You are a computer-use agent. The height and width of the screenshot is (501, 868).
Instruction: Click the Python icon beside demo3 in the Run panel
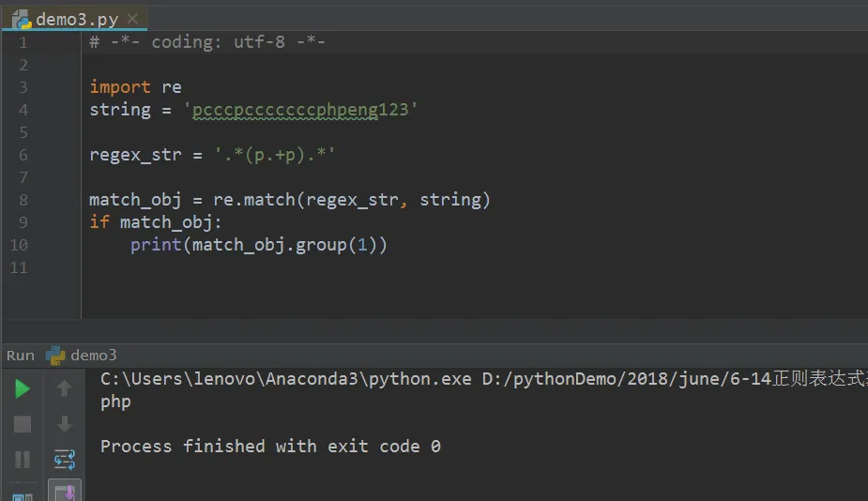55,356
